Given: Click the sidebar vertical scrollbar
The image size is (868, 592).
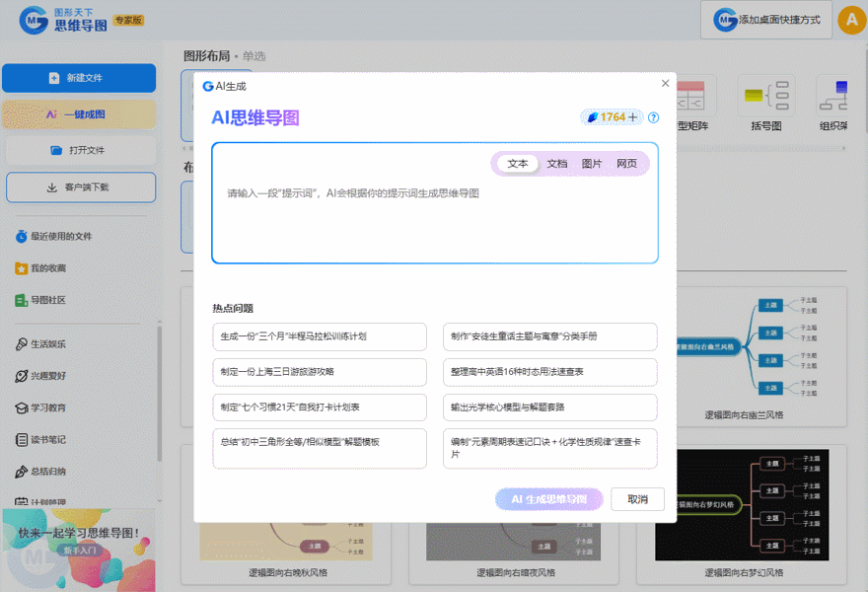Looking at the screenshot, I should point(160,394).
